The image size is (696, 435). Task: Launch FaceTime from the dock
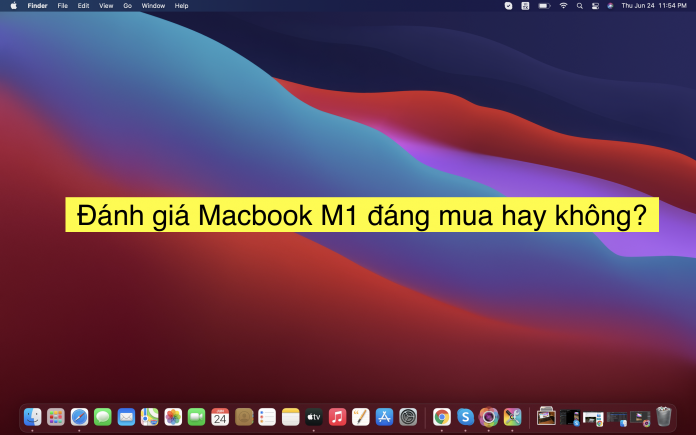click(x=197, y=417)
